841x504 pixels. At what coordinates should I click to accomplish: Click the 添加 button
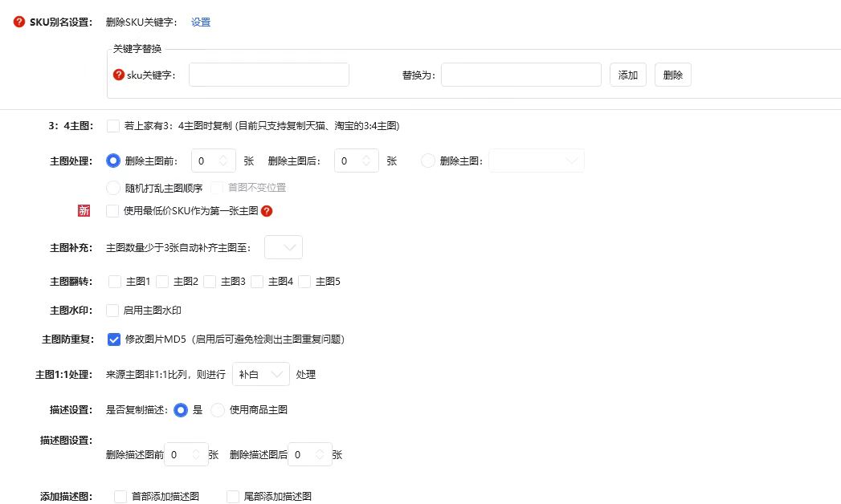[x=628, y=75]
